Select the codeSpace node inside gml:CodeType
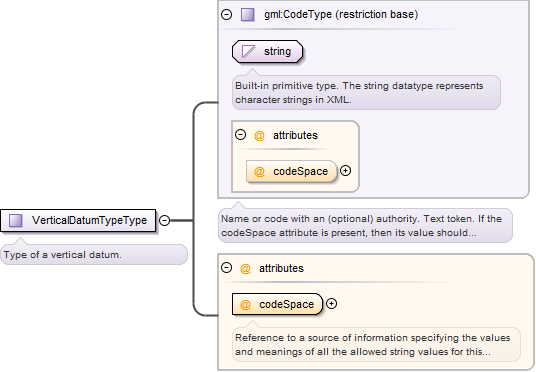 [x=292, y=171]
